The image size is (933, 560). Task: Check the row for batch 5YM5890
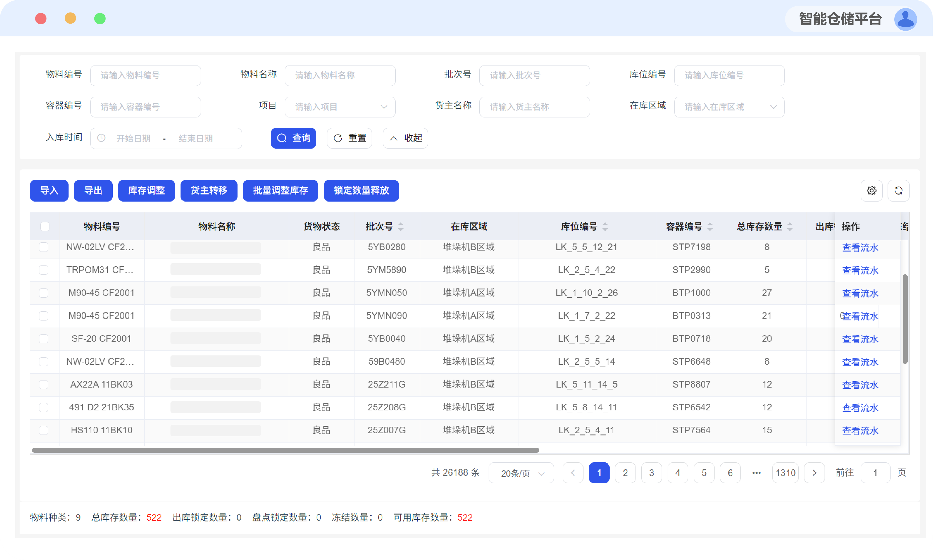pyautogui.click(x=44, y=270)
